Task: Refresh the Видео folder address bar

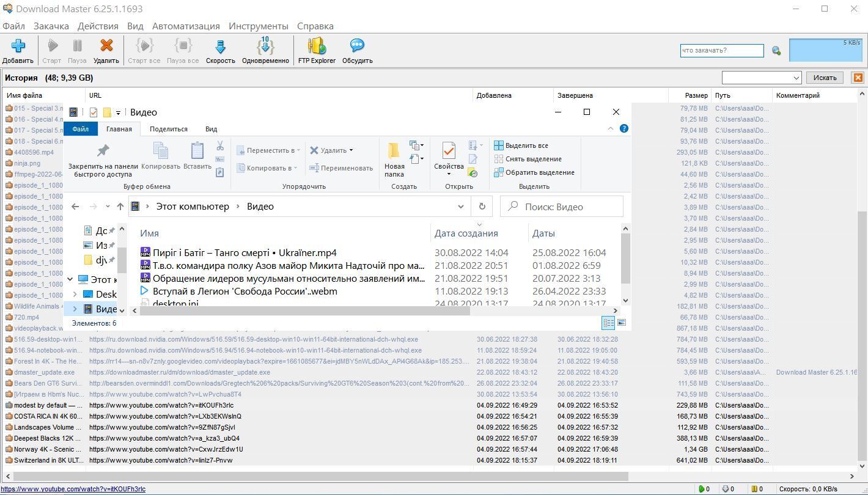Action: [482, 207]
